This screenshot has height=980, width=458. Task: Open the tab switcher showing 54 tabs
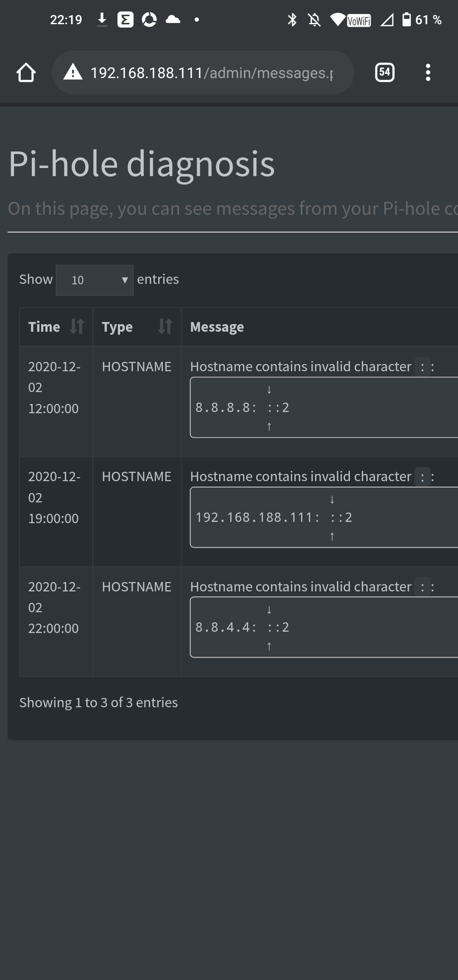click(385, 72)
